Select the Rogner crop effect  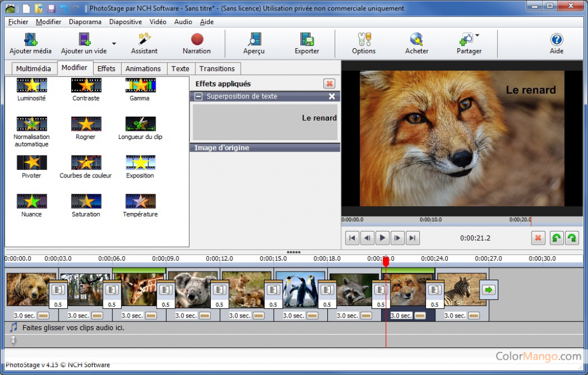(86, 128)
